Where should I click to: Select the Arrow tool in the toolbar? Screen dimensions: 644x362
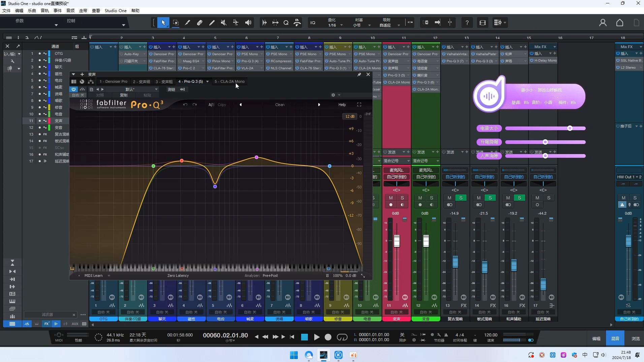[163, 23]
